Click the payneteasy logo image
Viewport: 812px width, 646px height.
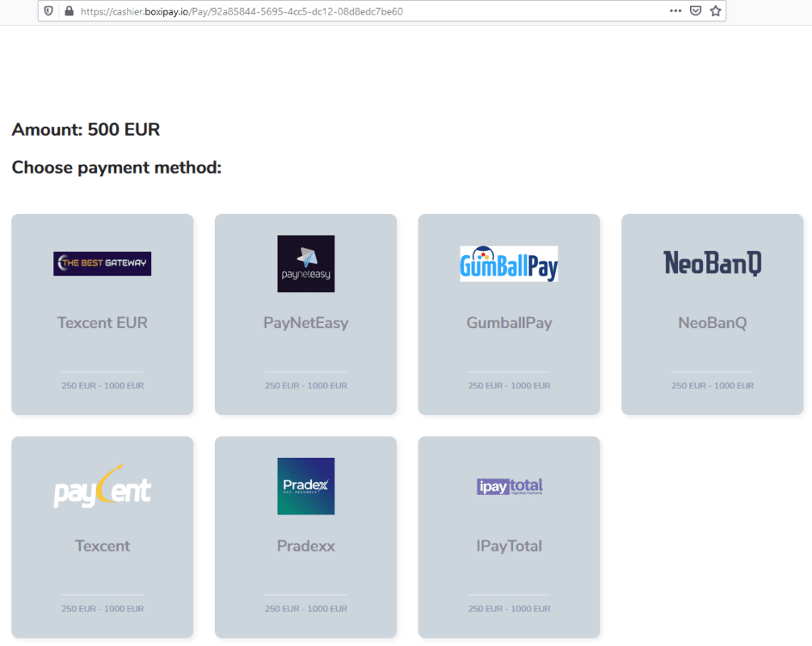click(x=306, y=264)
